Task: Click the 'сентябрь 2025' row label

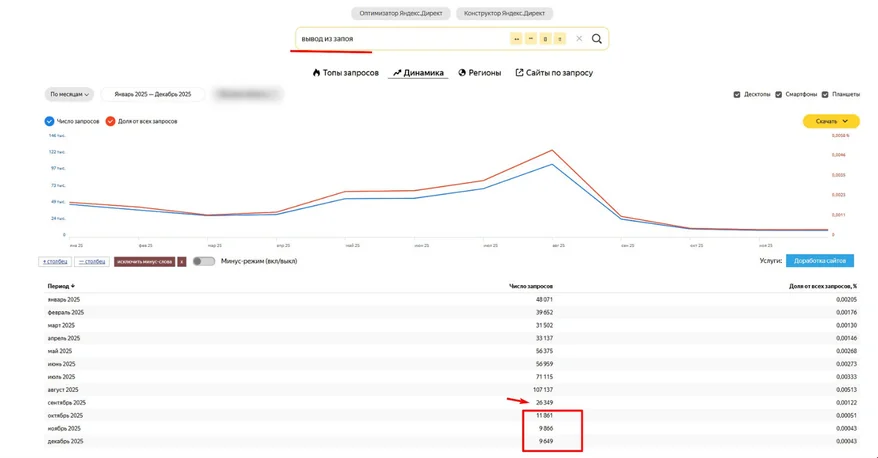Action: point(67,403)
